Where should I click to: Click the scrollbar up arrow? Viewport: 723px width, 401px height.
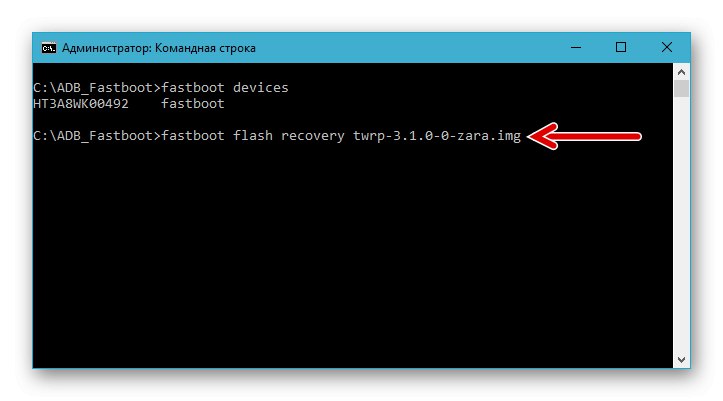(x=681, y=72)
